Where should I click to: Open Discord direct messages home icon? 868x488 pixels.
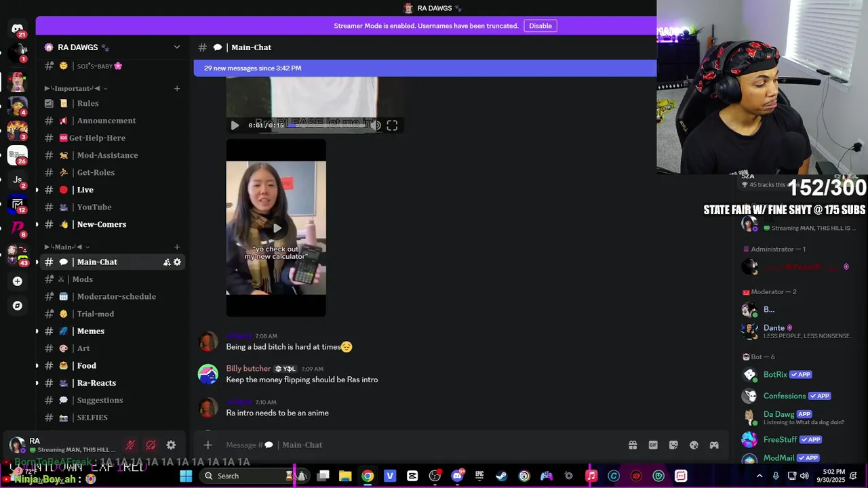(18, 28)
